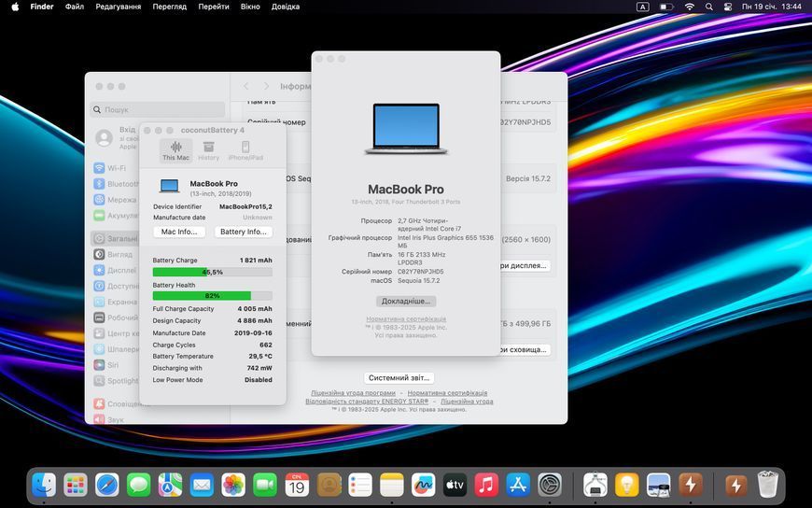Click the Пошук search field in Settings

pyautogui.click(x=158, y=109)
